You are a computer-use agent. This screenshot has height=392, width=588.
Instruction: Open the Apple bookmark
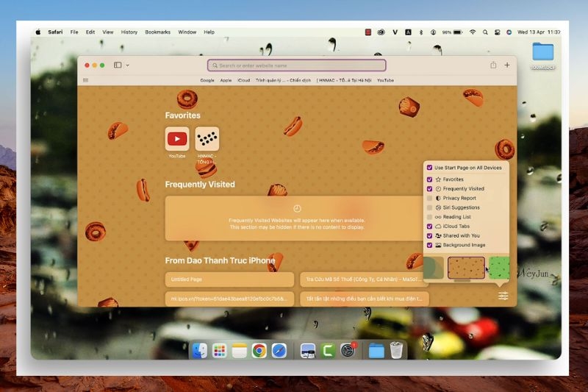[x=226, y=80]
